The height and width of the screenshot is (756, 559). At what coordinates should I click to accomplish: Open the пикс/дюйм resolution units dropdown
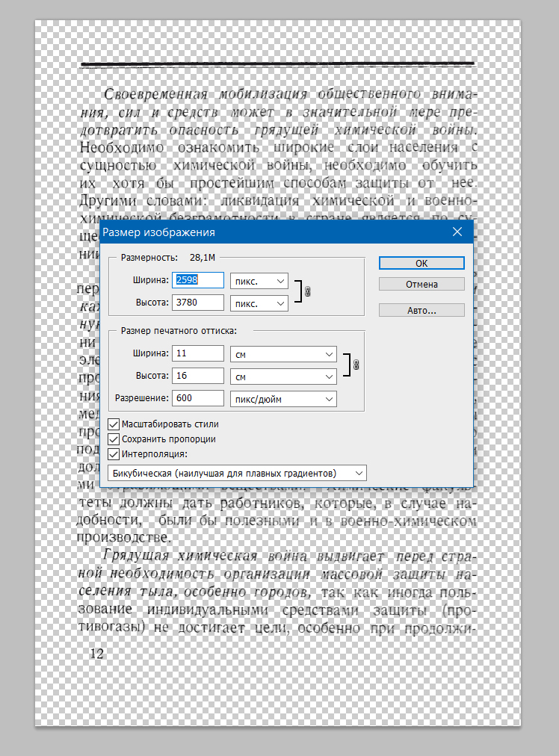point(283,399)
